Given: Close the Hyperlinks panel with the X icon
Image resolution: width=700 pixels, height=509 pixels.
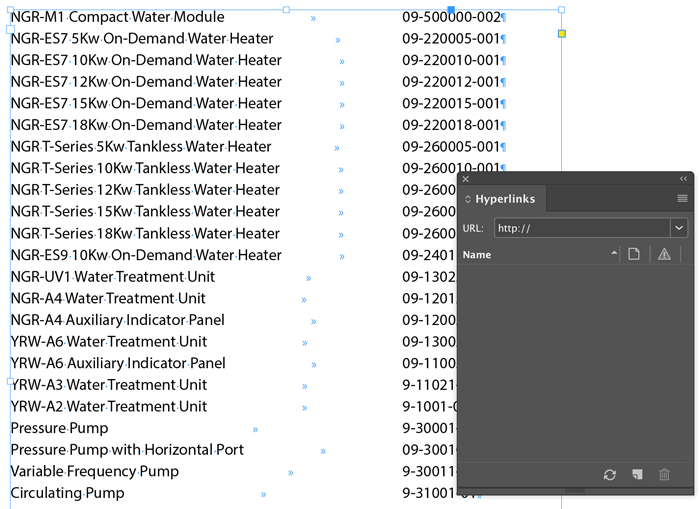Looking at the screenshot, I should (466, 179).
